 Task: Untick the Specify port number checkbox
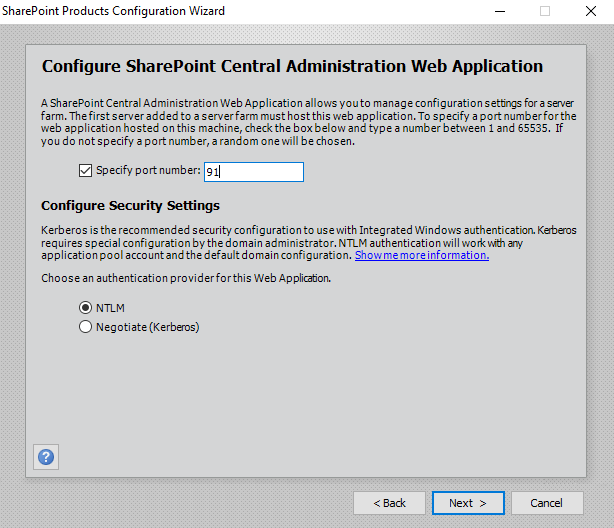point(84,171)
